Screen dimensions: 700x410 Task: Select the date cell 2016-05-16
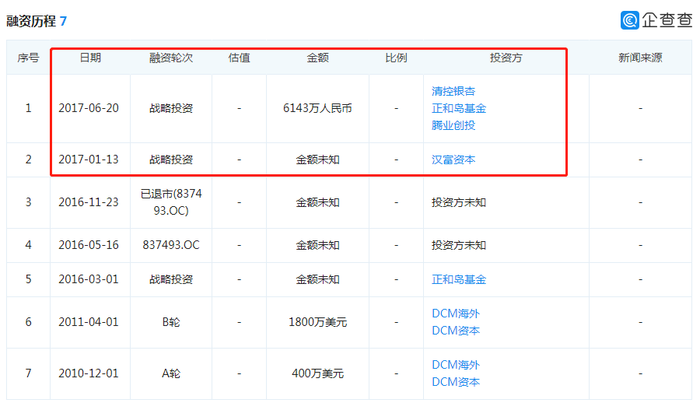click(x=88, y=245)
